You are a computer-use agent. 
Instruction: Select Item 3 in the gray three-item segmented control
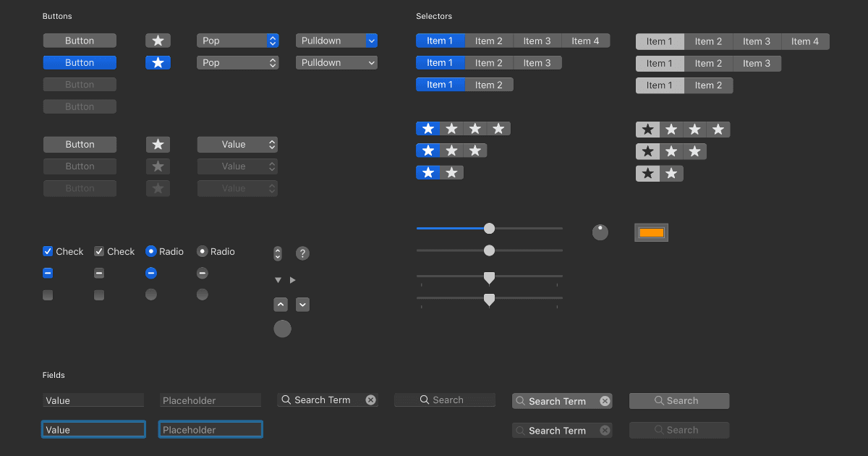click(757, 64)
